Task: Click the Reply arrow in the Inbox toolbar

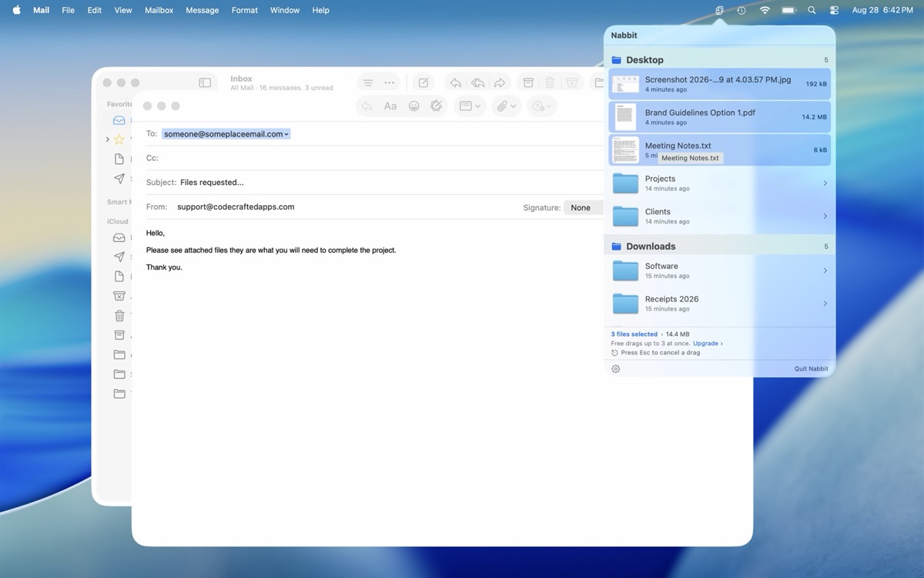Action: point(456,82)
